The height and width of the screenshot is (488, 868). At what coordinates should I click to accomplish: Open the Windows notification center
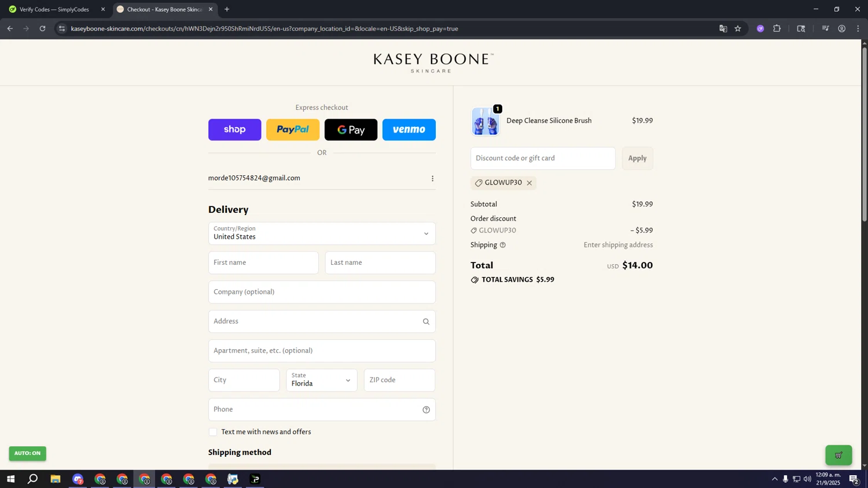click(x=854, y=479)
